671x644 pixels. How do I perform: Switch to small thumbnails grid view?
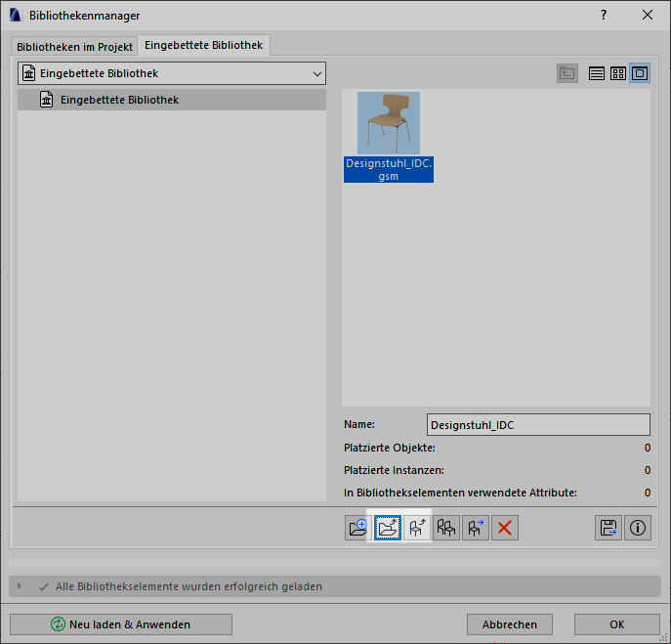point(618,73)
